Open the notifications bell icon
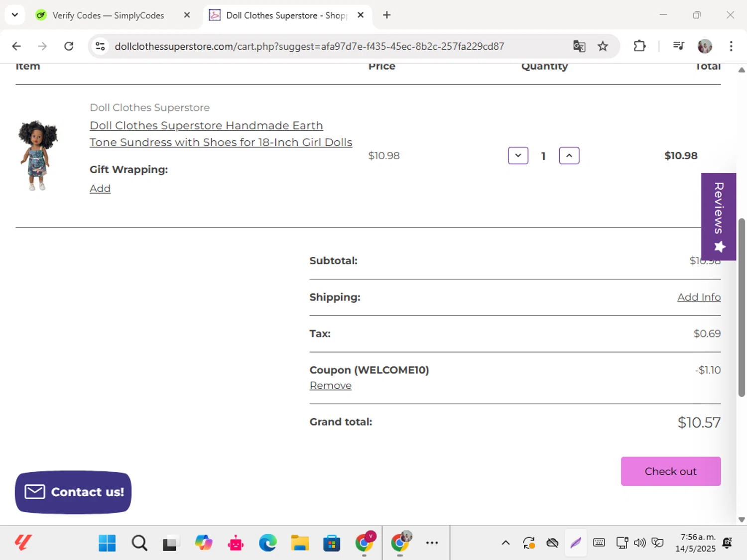The height and width of the screenshot is (560, 747). pyautogui.click(x=728, y=543)
